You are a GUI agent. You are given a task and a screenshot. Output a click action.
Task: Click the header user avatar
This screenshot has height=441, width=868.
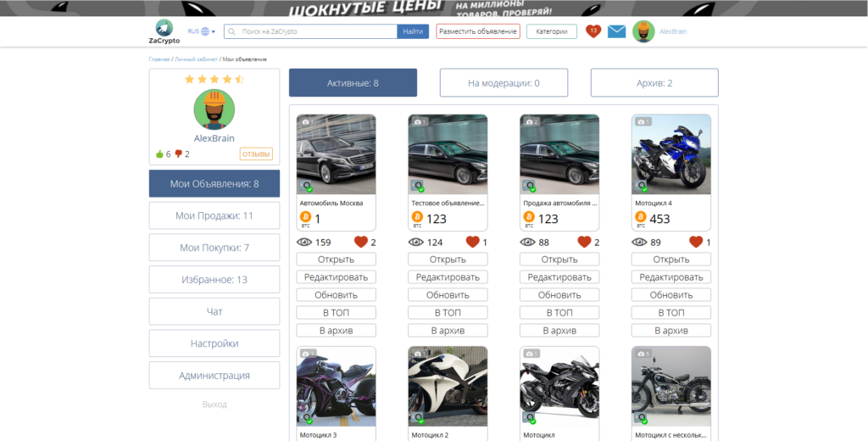click(x=643, y=31)
